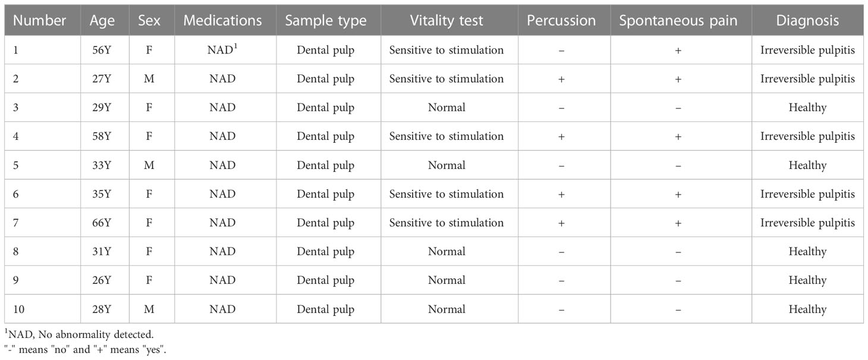Click the Sample type column header

[326, 20]
